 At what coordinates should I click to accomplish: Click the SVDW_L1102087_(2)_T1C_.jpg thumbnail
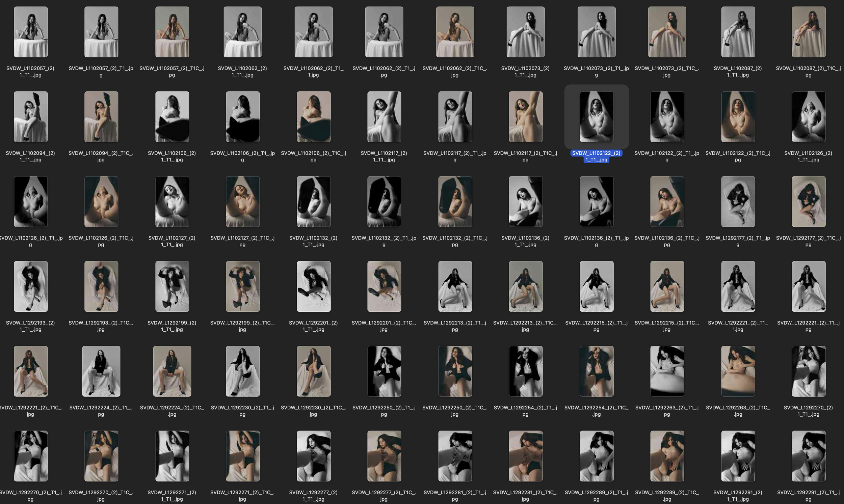808,32
